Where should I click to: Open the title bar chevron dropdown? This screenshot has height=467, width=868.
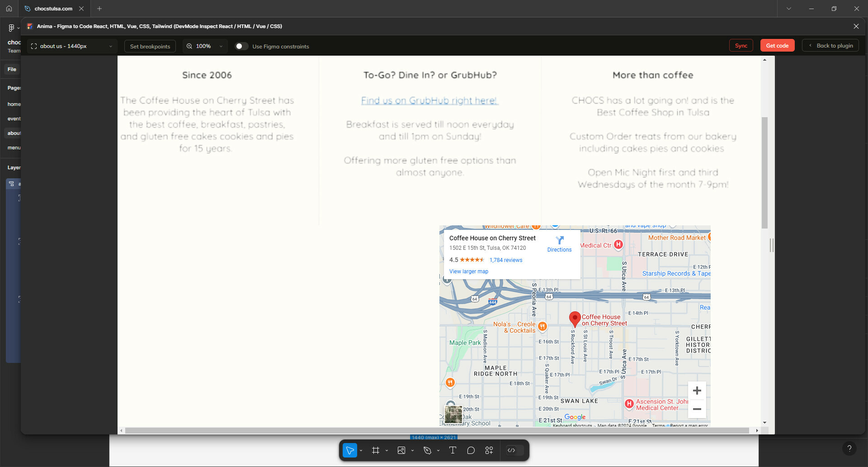pyautogui.click(x=789, y=9)
